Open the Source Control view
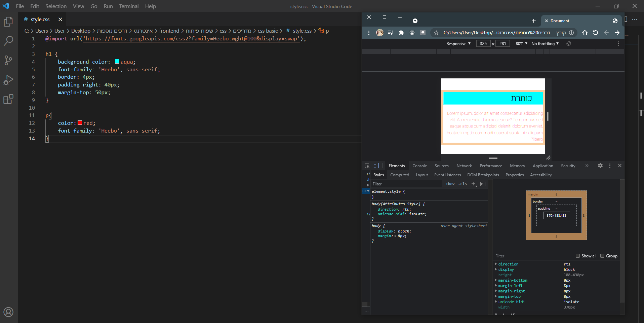Screen dimensions: 644x323 pos(8,61)
